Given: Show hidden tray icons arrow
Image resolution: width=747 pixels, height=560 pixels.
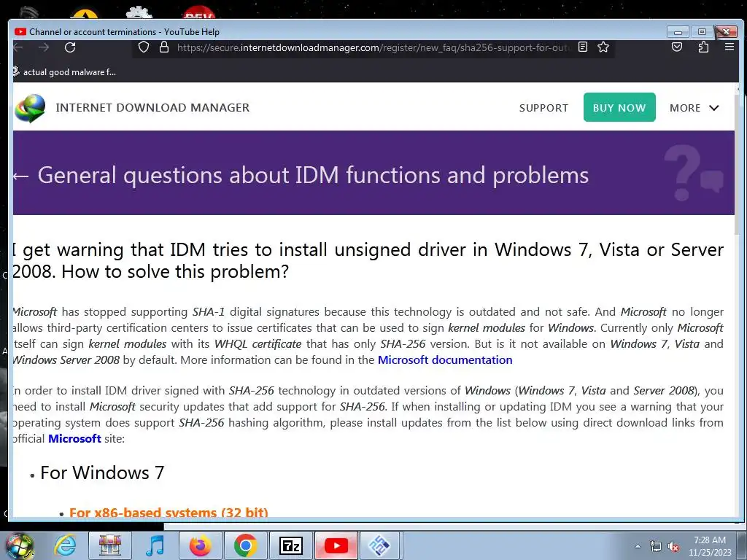Looking at the screenshot, I should (638, 546).
